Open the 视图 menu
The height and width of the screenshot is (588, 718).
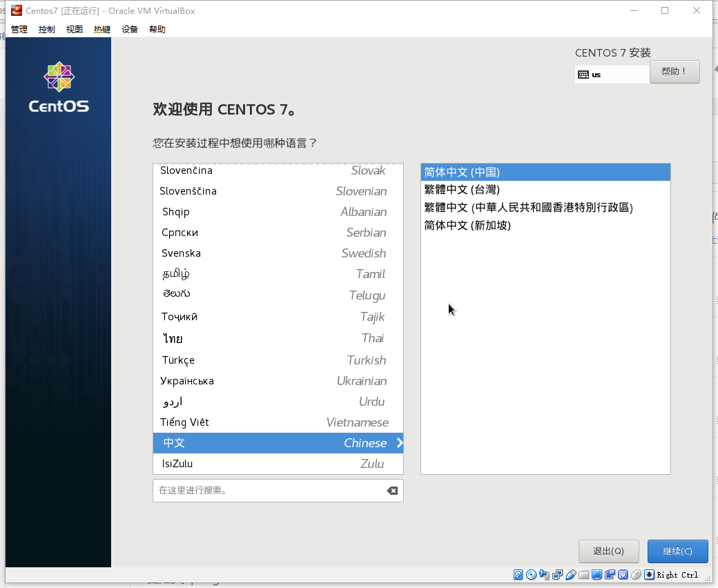(74, 29)
